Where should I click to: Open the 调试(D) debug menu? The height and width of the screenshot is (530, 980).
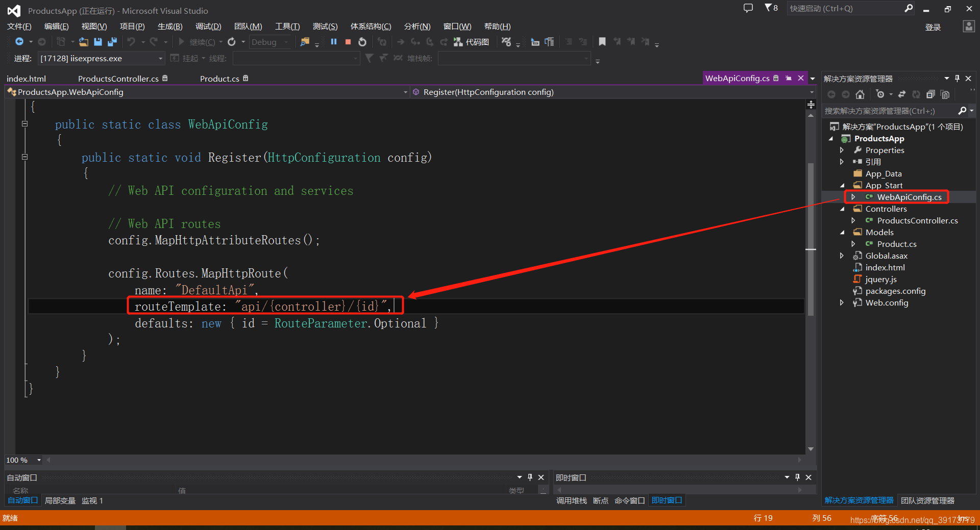pyautogui.click(x=208, y=26)
